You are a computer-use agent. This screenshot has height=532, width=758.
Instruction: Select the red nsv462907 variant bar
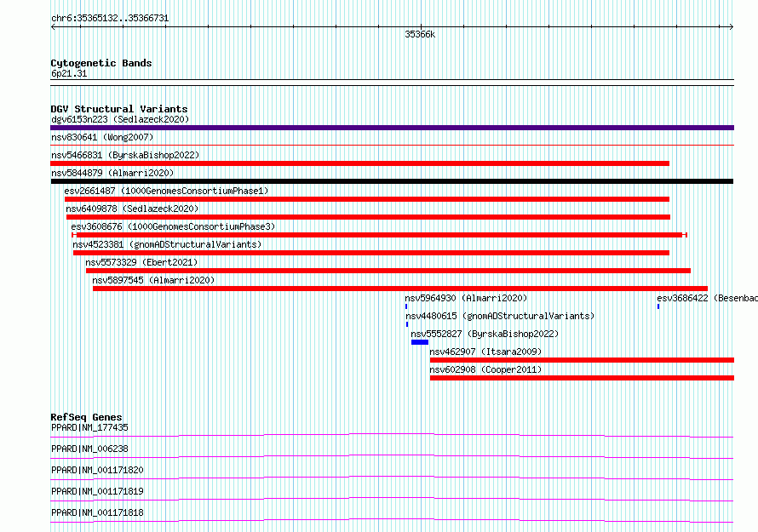(582, 360)
